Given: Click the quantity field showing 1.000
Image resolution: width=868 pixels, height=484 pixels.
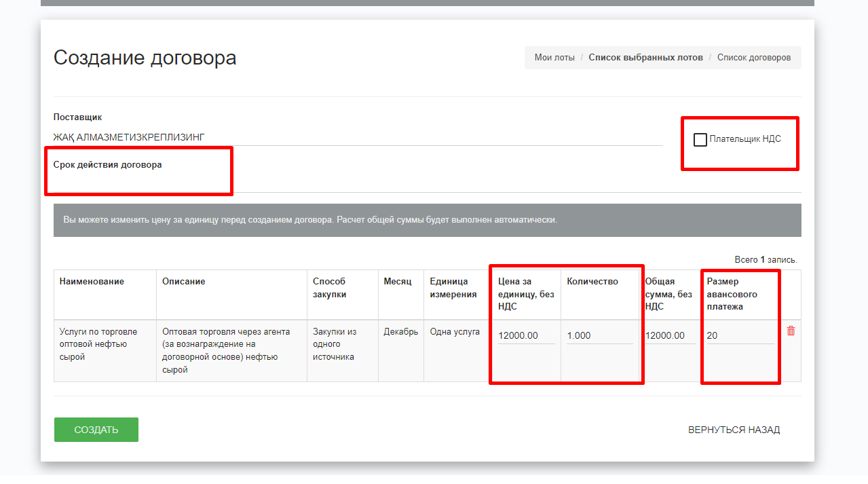Looking at the screenshot, I should click(x=599, y=335).
